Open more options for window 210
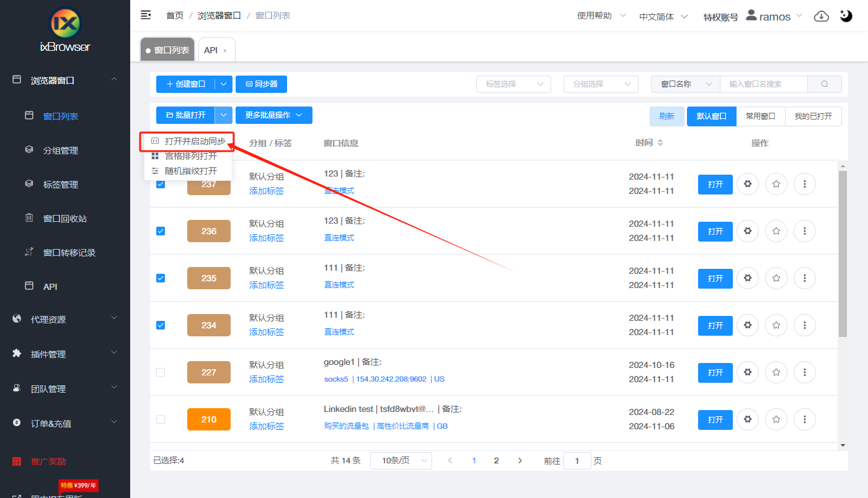Image resolution: width=868 pixels, height=498 pixels. pos(805,419)
